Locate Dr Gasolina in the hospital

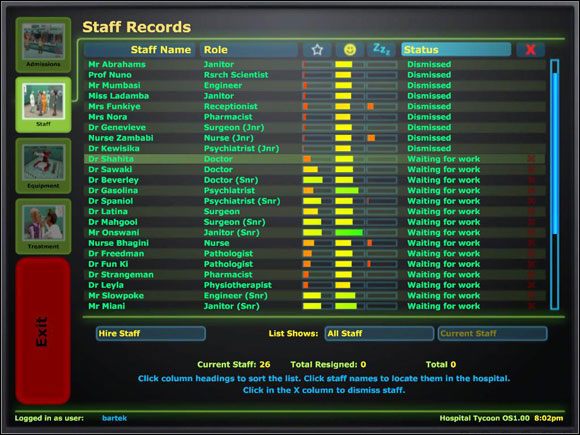pyautogui.click(x=113, y=190)
